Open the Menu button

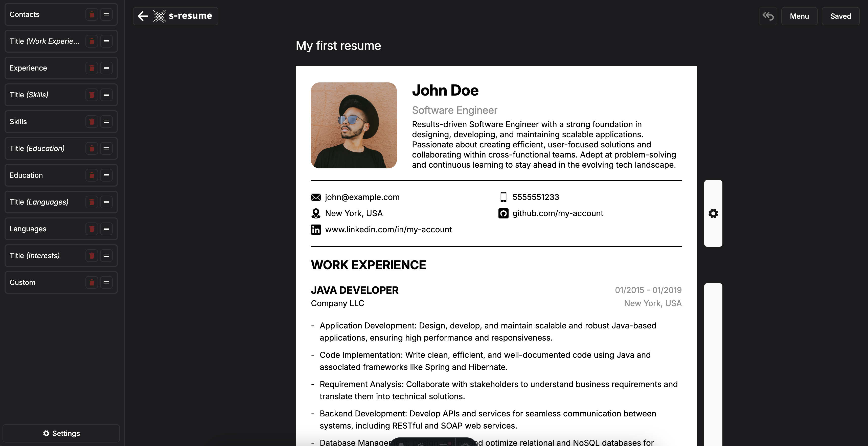pos(799,16)
